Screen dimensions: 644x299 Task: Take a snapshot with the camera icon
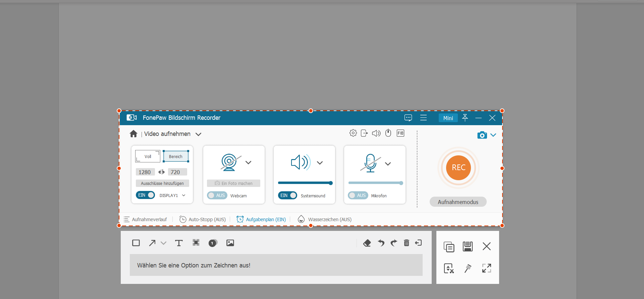tap(482, 135)
